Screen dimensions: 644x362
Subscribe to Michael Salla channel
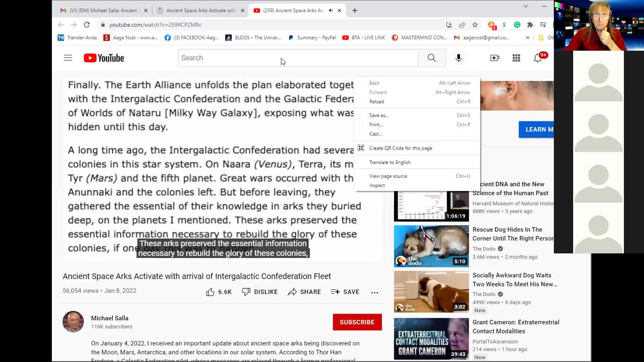(x=357, y=322)
